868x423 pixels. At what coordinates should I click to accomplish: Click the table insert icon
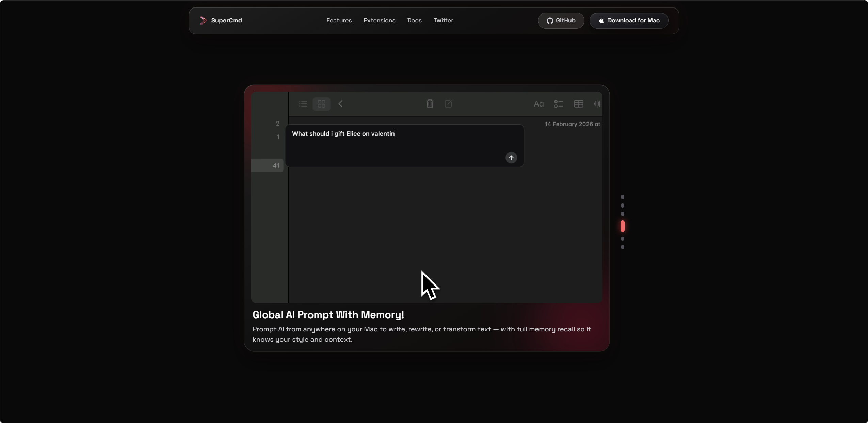point(578,104)
